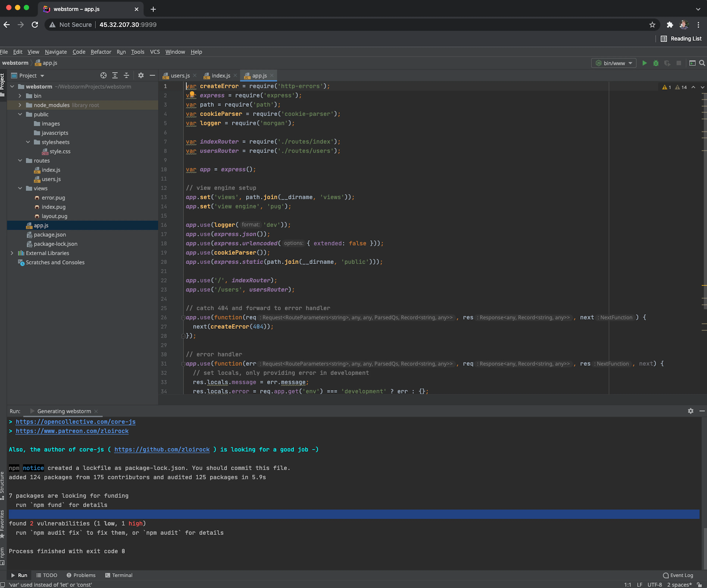This screenshot has width=707, height=588.
Task: Hide the Run tool window
Action: pos(702,411)
